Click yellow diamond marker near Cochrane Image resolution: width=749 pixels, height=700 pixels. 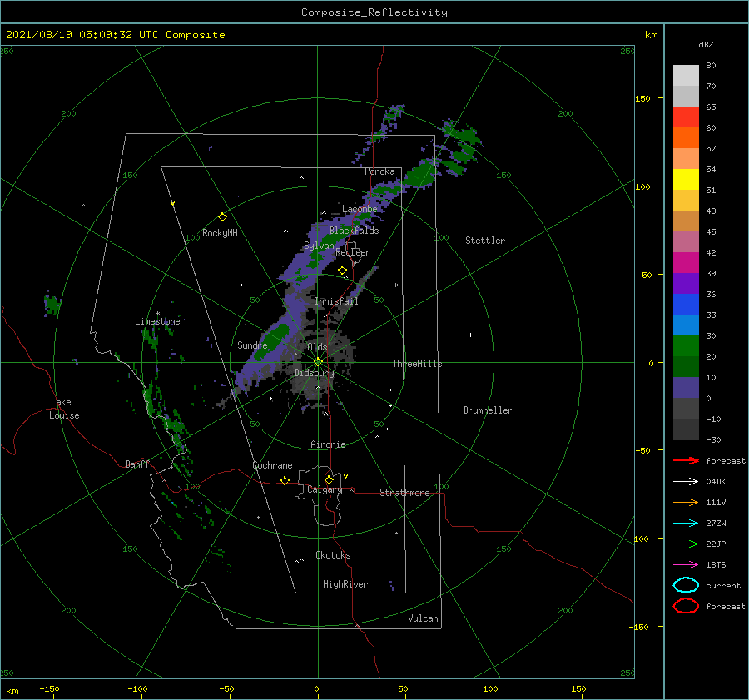point(285,480)
